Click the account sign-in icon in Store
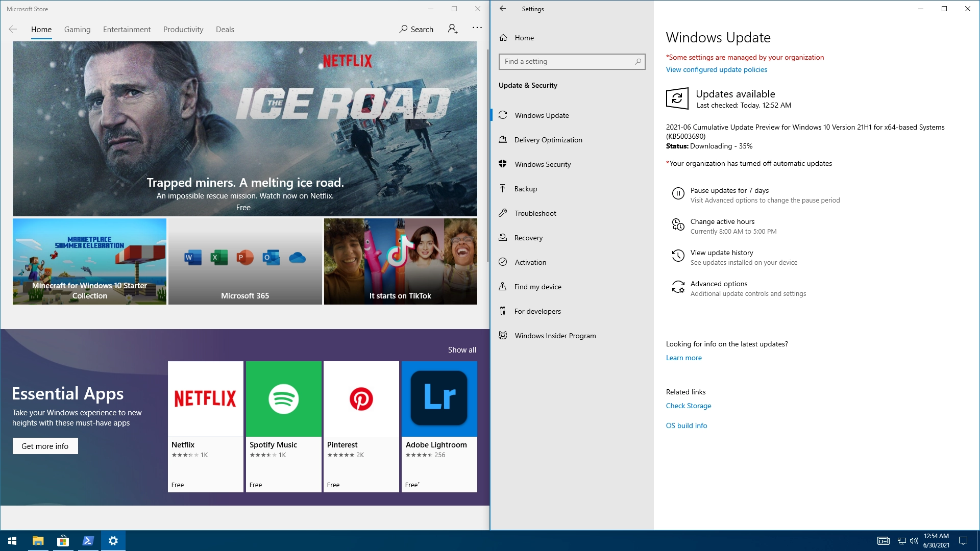 pyautogui.click(x=453, y=29)
